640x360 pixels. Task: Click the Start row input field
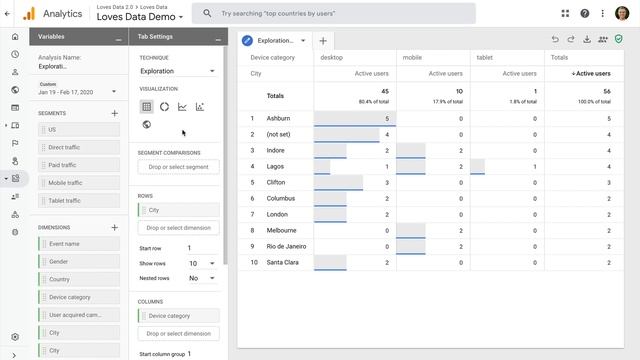201,248
